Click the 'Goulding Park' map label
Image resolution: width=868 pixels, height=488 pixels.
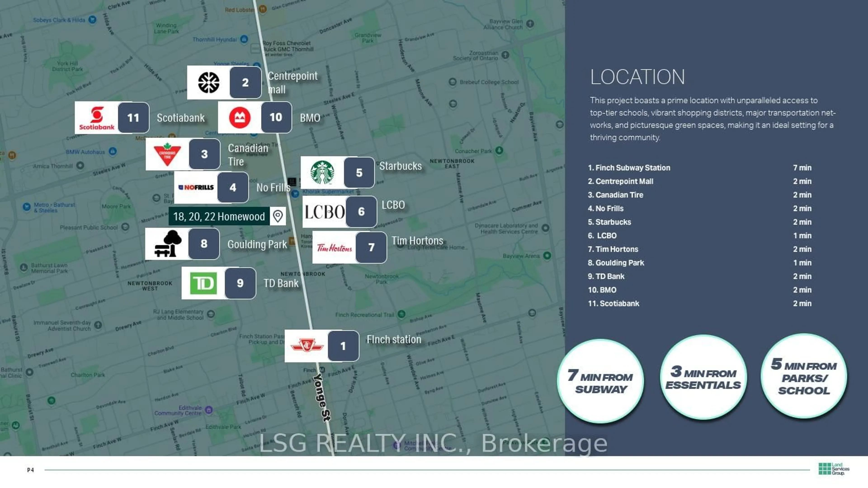pos(257,244)
